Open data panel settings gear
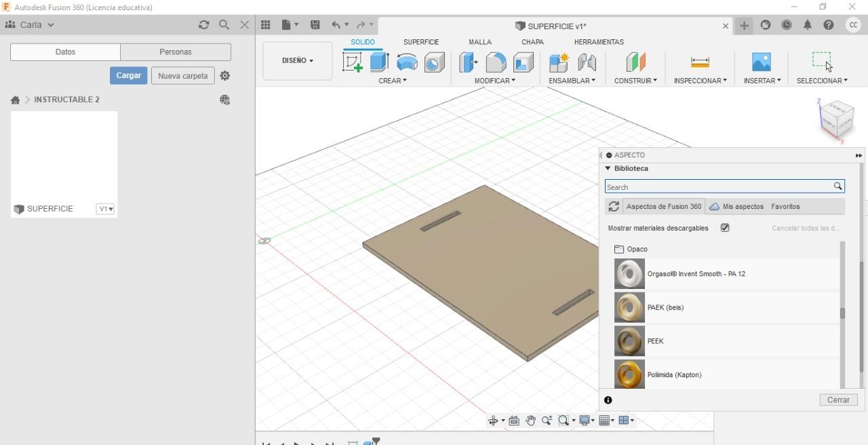Screen dimensions: 868x445 click(x=225, y=76)
